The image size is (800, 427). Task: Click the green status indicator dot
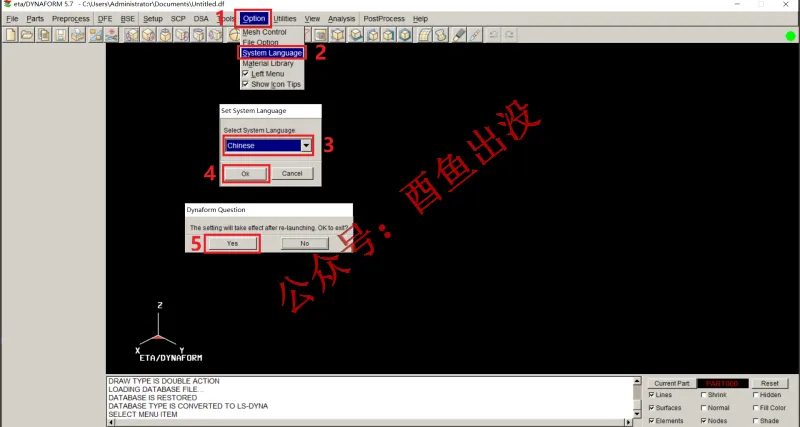tap(790, 36)
